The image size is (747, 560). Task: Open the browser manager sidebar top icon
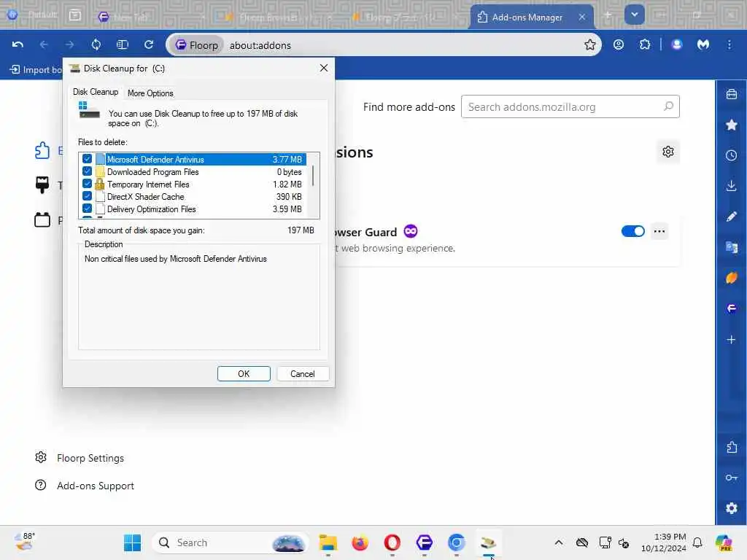pos(731,94)
